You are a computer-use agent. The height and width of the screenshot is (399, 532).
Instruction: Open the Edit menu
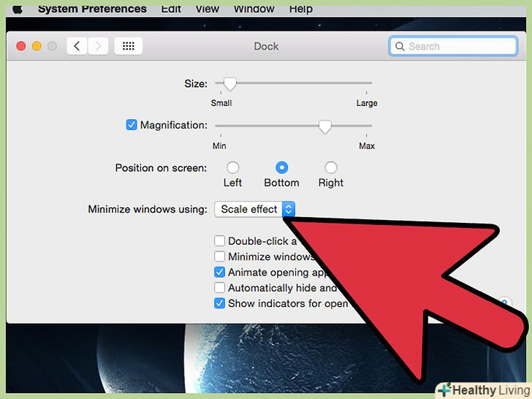[171, 9]
